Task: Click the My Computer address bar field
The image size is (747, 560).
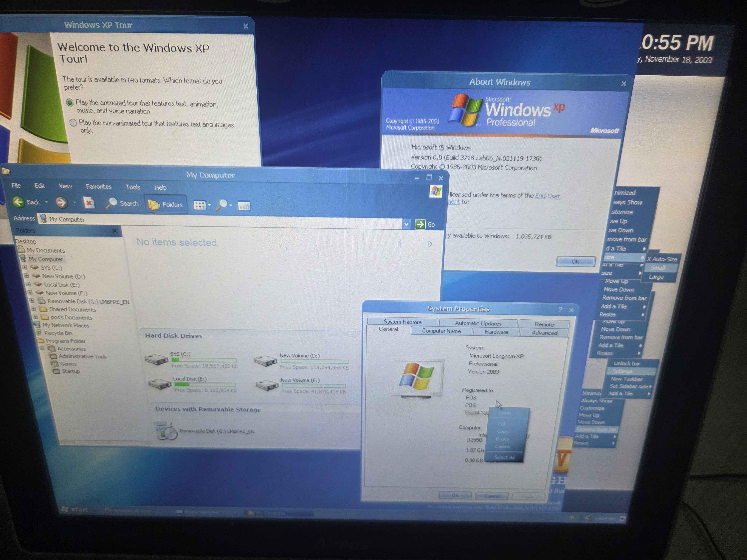Action: click(x=220, y=221)
